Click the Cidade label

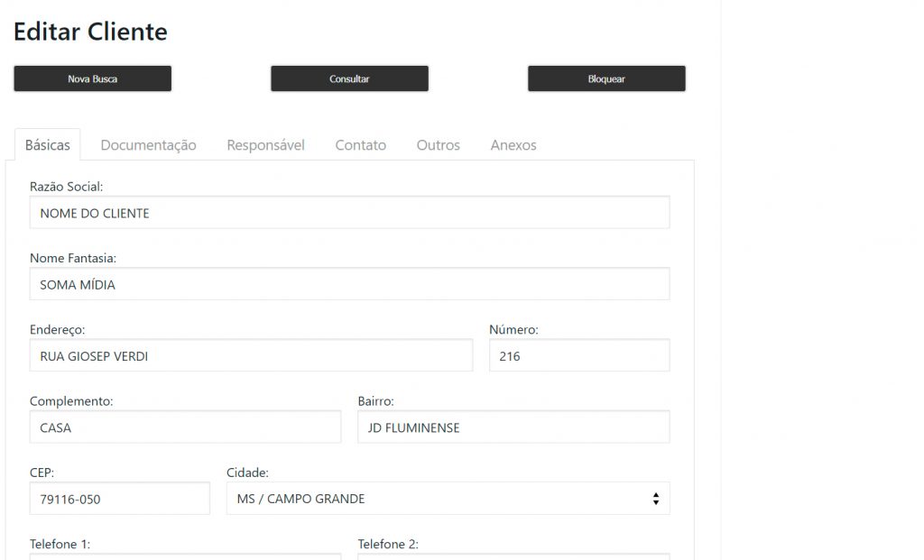pos(247,473)
